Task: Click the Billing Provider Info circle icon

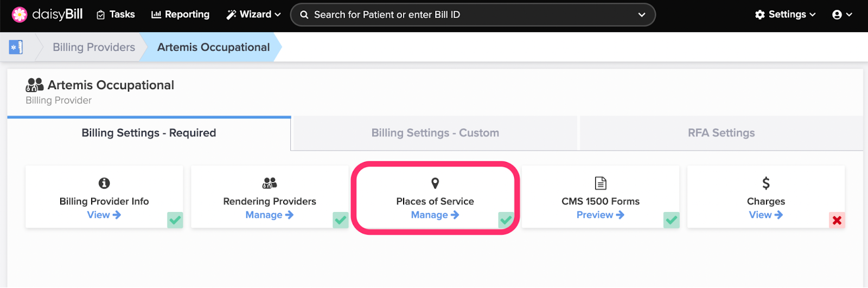Action: point(104,183)
